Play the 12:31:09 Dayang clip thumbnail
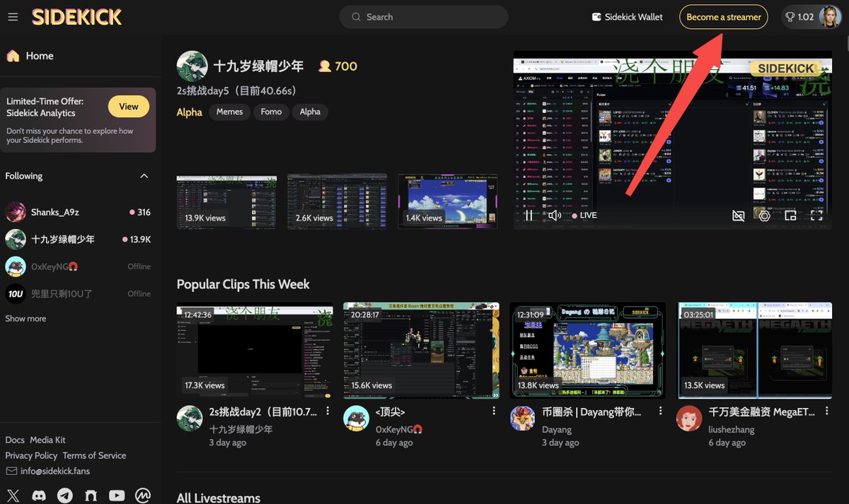Image resolution: width=849 pixels, height=504 pixels. [x=588, y=350]
